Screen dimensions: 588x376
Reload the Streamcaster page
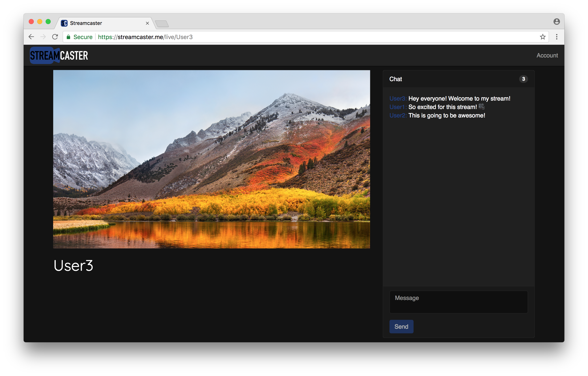(x=55, y=37)
